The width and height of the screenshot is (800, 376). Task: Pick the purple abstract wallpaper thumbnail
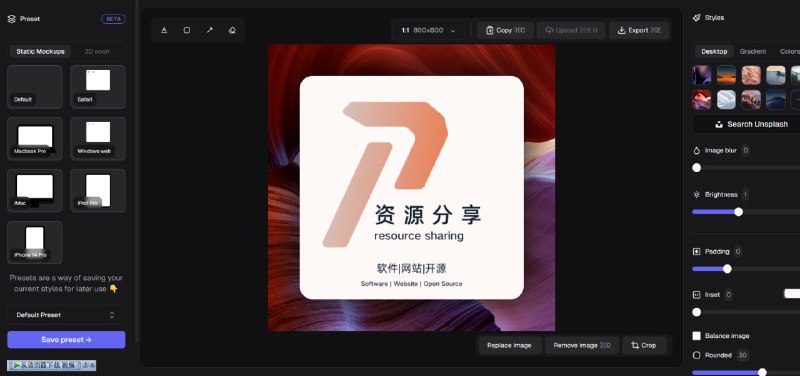(x=702, y=75)
